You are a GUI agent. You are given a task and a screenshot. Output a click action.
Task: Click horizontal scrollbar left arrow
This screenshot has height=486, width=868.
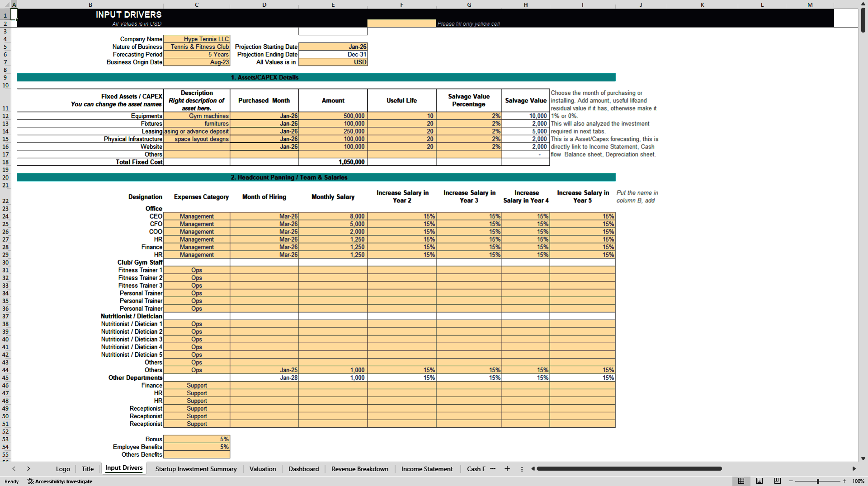(x=533, y=469)
